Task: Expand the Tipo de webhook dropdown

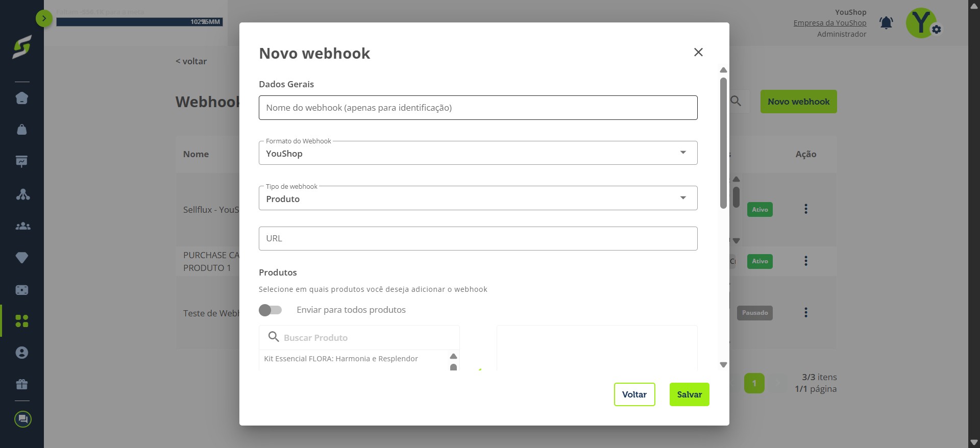Action: tap(478, 198)
